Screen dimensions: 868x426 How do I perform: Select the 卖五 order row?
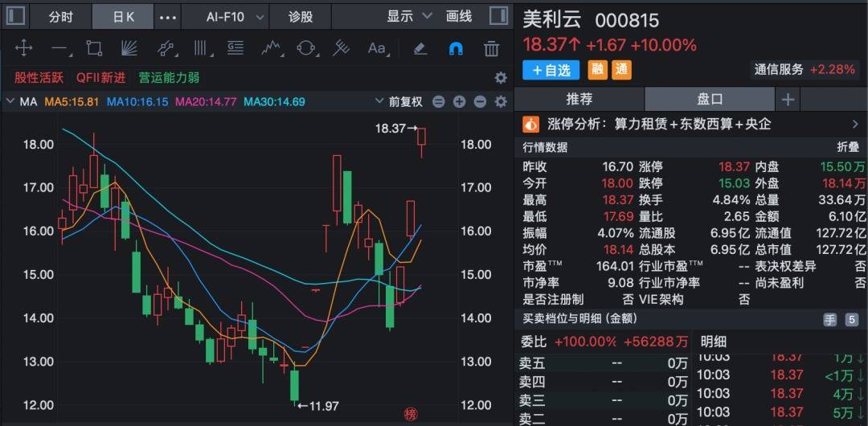coord(604,364)
